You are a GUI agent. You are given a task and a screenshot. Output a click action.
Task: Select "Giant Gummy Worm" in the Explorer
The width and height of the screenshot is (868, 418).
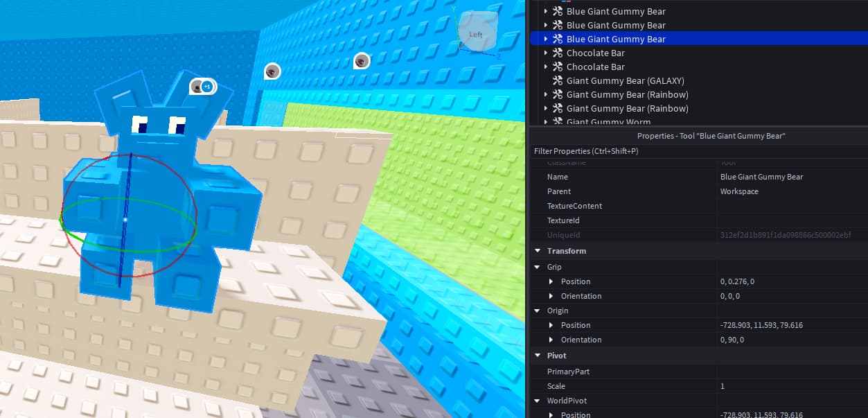(608, 122)
